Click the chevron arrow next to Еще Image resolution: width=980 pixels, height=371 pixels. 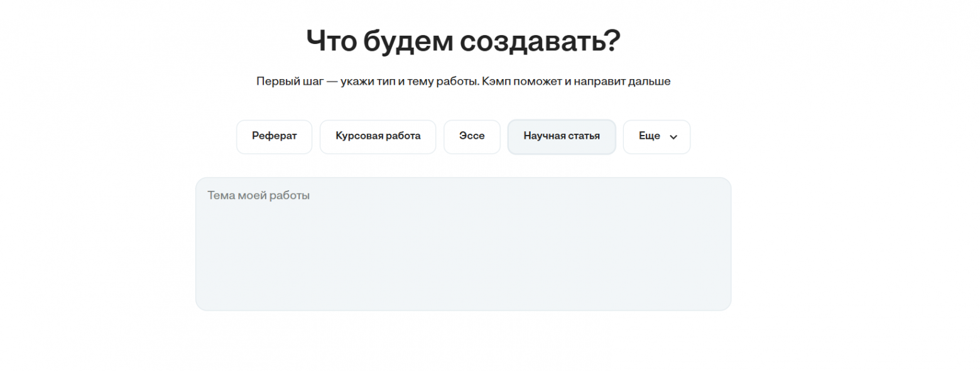pyautogui.click(x=673, y=137)
